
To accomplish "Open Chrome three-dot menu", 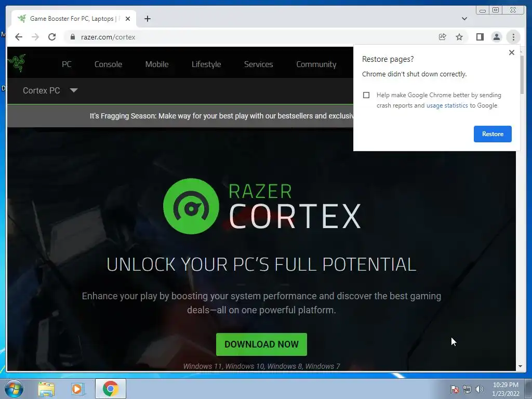I will pos(513,37).
